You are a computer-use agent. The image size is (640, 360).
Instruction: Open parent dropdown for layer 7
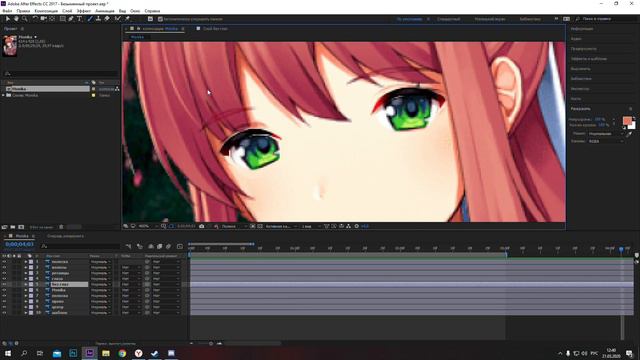pos(165,296)
